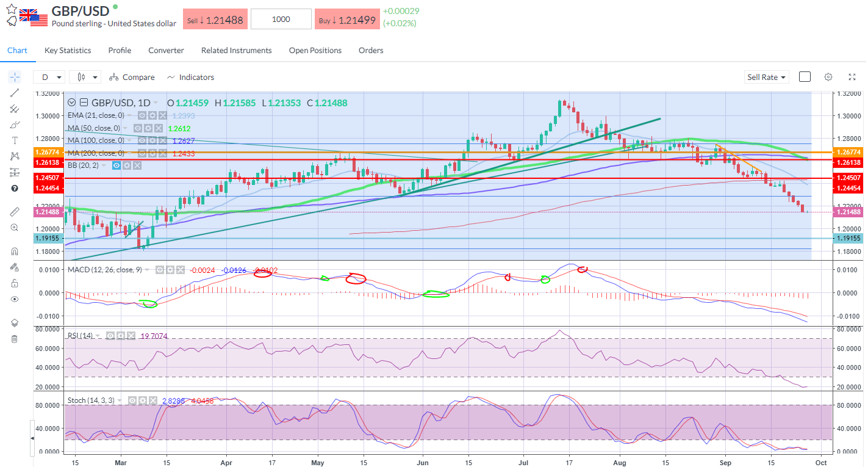Viewport: 868px width, 467px height.
Task: Open the Key Statistics tab
Action: pyautogui.click(x=68, y=50)
